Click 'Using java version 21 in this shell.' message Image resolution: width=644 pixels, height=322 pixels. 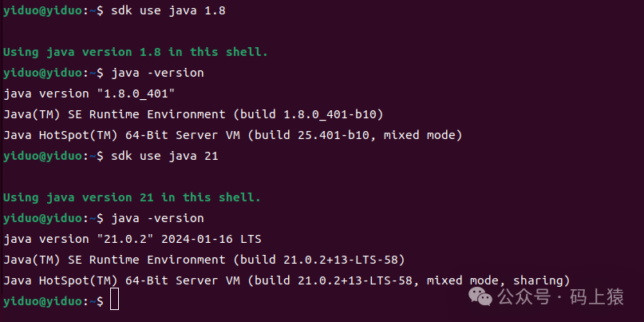[132, 197]
